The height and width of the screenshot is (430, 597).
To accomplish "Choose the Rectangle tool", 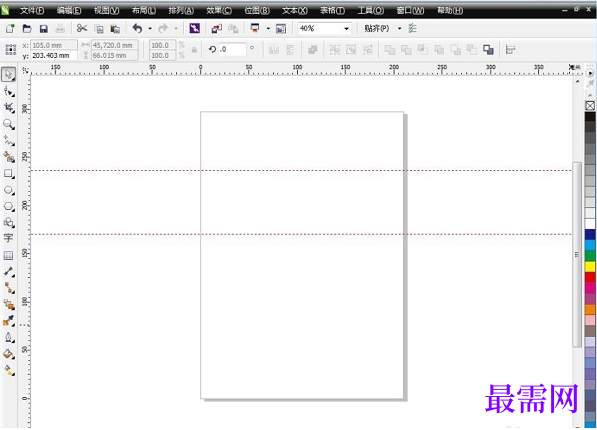I will (9, 174).
